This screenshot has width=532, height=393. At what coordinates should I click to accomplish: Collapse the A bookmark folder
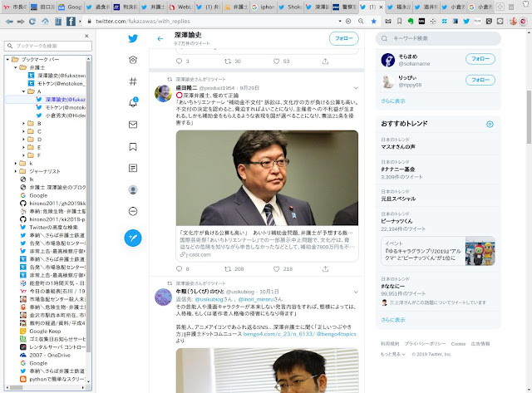pos(23,91)
